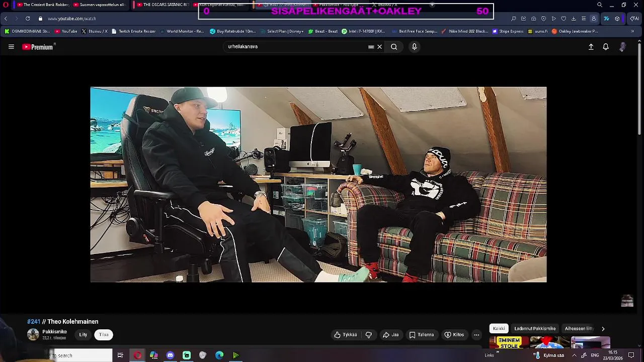The width and height of the screenshot is (644, 362).
Task: Share the video with Jaa
Action: (x=390, y=335)
